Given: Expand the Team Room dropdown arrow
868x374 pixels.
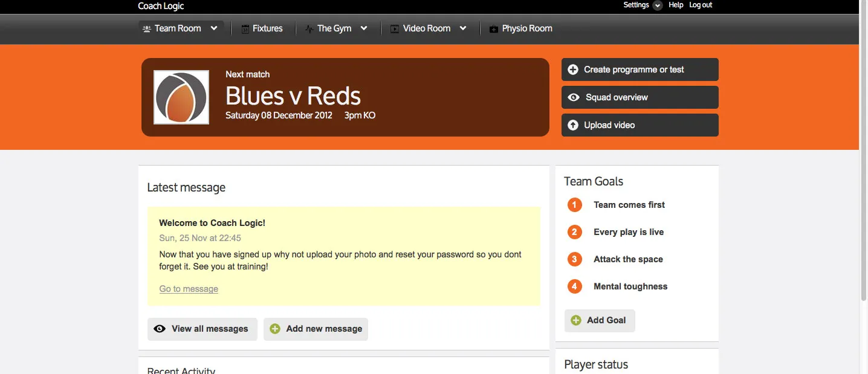Looking at the screenshot, I should pos(214,28).
